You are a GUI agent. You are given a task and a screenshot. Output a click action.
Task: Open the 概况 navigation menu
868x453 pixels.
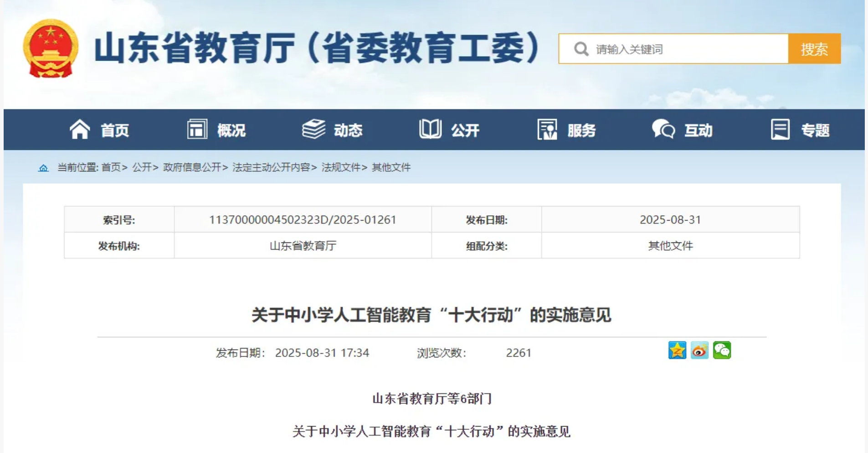tap(231, 130)
